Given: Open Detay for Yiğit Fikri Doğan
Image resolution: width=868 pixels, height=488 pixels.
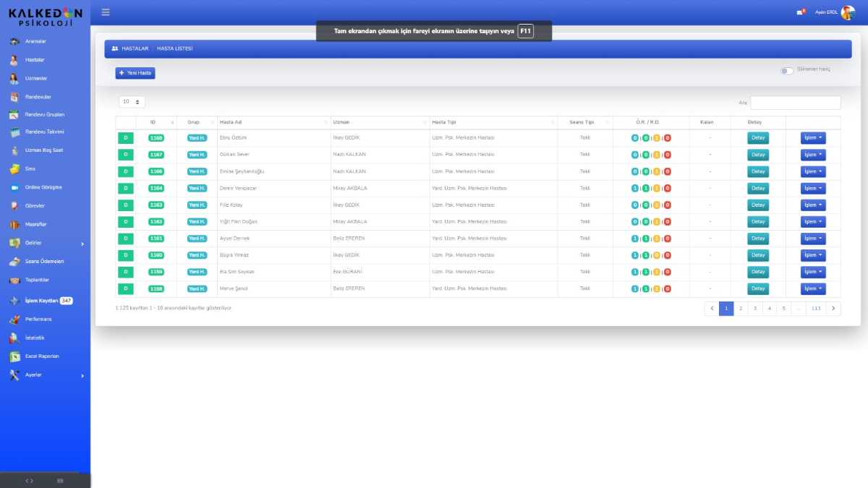Looking at the screenshot, I should coord(758,222).
